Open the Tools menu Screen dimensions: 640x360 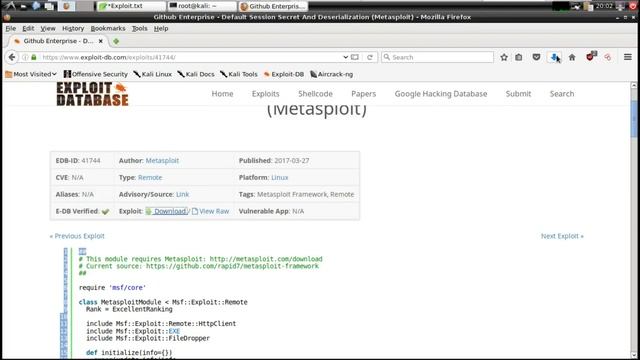click(x=139, y=29)
